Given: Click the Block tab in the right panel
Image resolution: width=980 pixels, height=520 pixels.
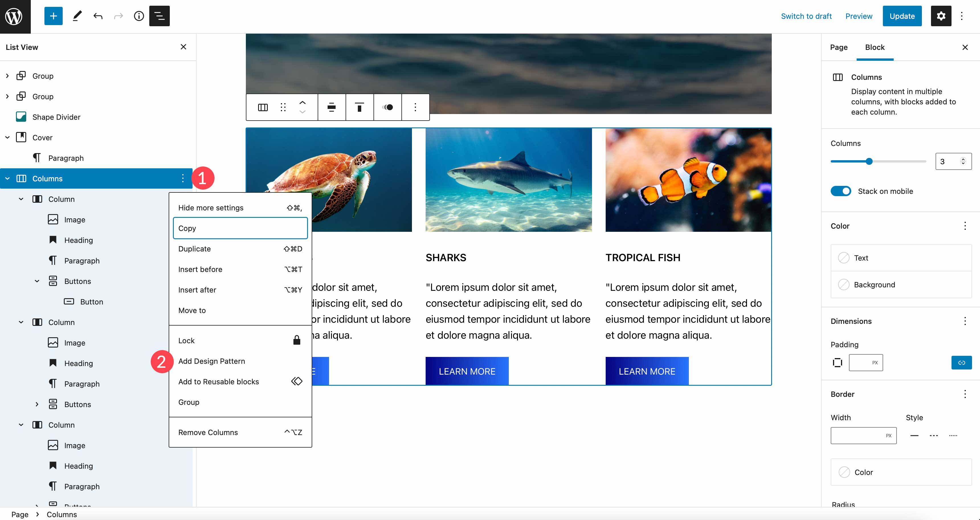Looking at the screenshot, I should pyautogui.click(x=874, y=47).
